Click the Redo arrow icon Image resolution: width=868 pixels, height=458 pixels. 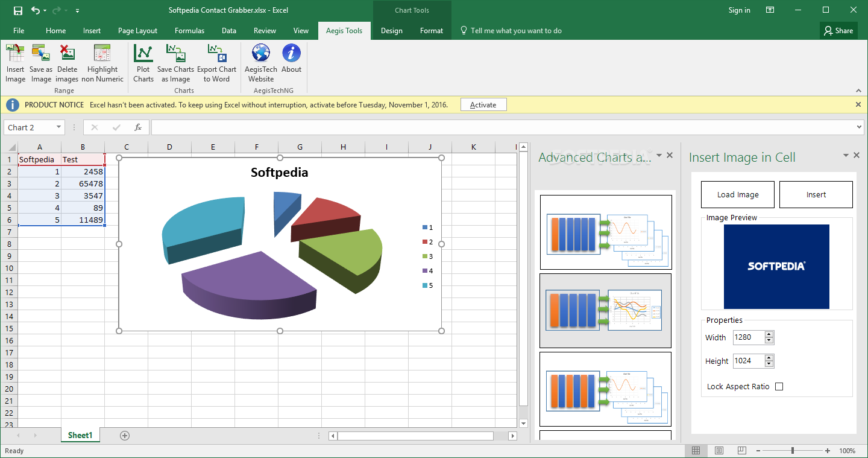(57, 10)
